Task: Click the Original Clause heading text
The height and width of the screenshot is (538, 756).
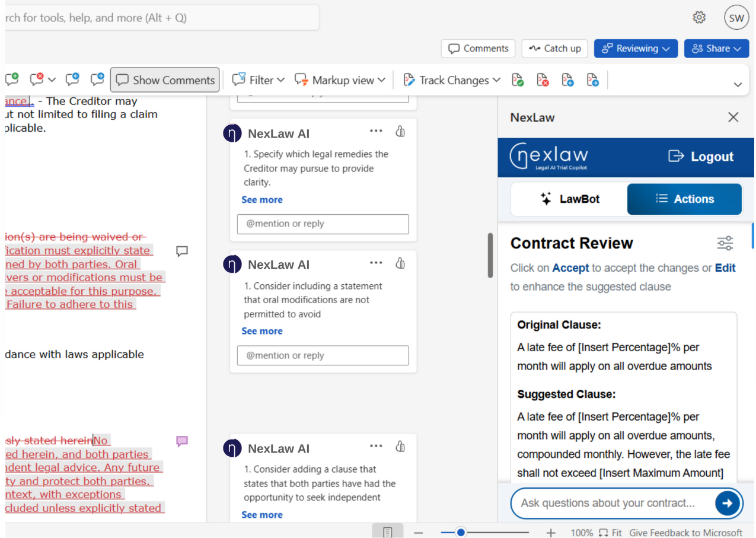Action: coord(559,325)
